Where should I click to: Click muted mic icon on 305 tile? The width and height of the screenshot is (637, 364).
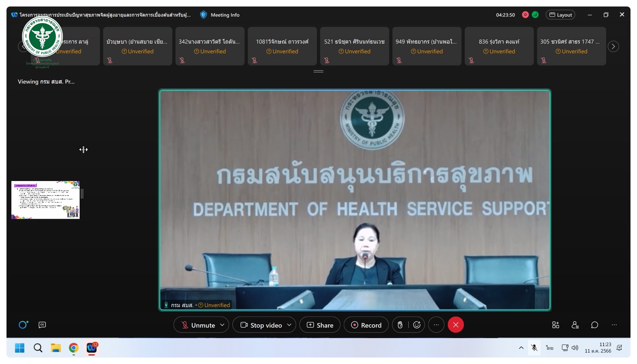pyautogui.click(x=543, y=60)
